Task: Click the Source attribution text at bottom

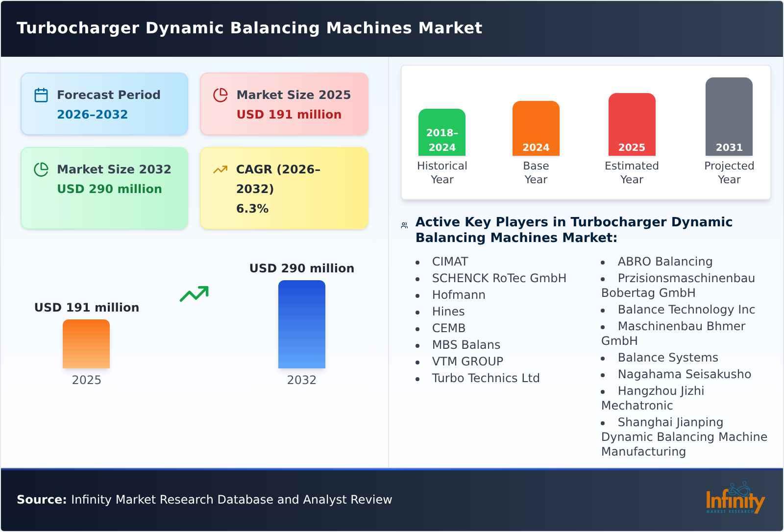Action: tap(204, 500)
